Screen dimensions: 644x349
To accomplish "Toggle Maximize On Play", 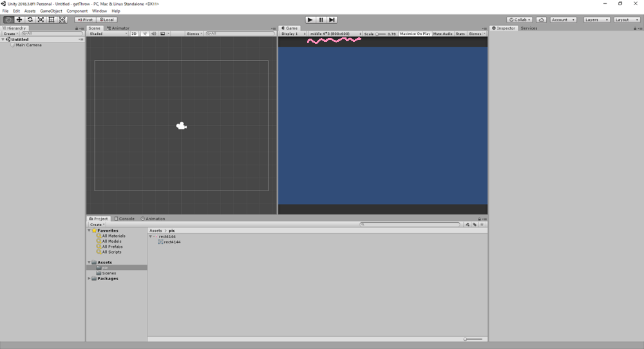I will tap(415, 33).
